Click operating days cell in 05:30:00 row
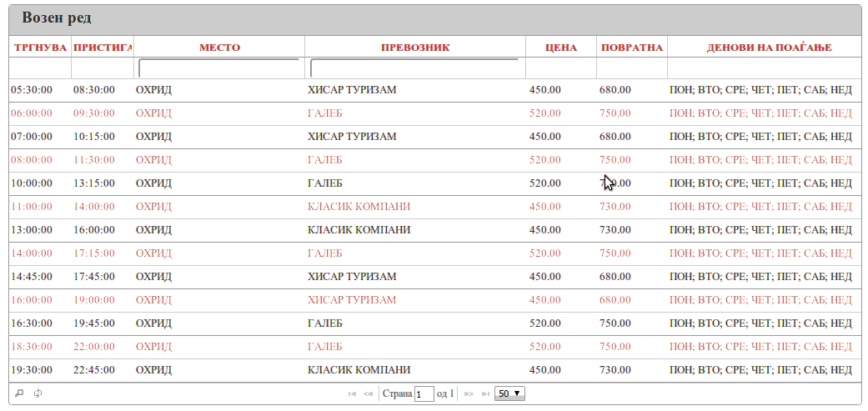This screenshot has height=411, width=868. tap(760, 90)
